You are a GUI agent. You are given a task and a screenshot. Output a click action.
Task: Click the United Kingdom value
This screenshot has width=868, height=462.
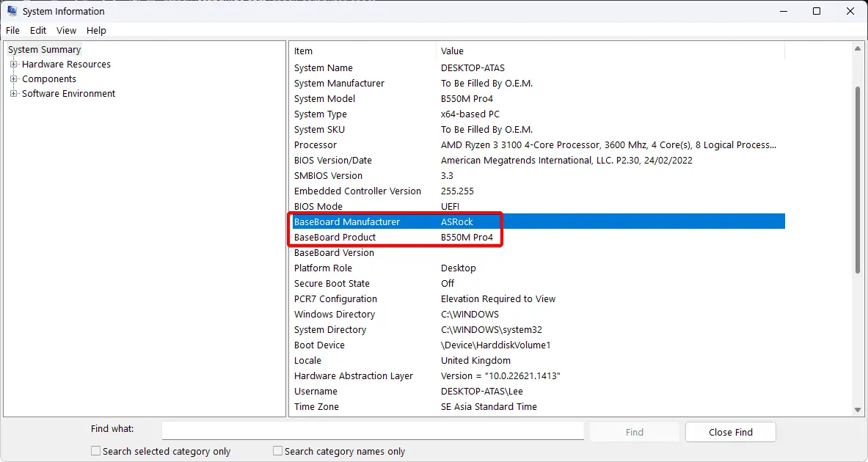475,360
